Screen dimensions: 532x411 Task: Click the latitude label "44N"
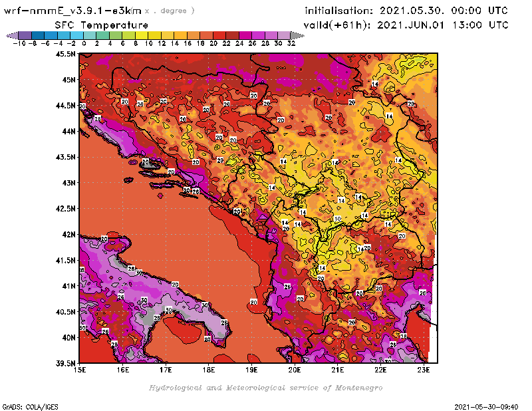(69, 131)
